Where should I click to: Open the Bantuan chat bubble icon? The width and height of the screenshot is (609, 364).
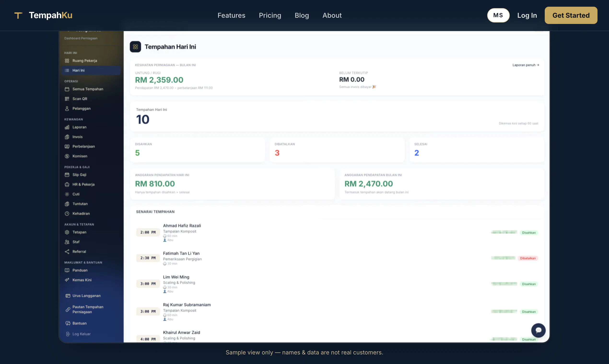[68, 323]
